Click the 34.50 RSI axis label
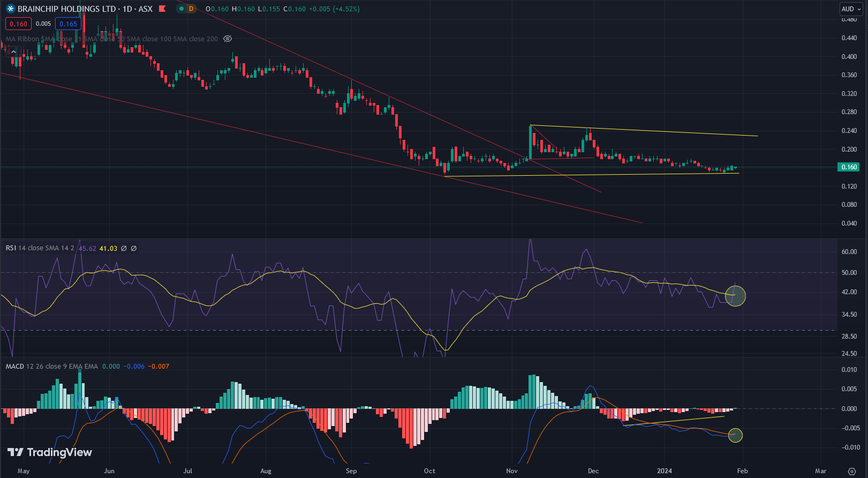 point(849,315)
